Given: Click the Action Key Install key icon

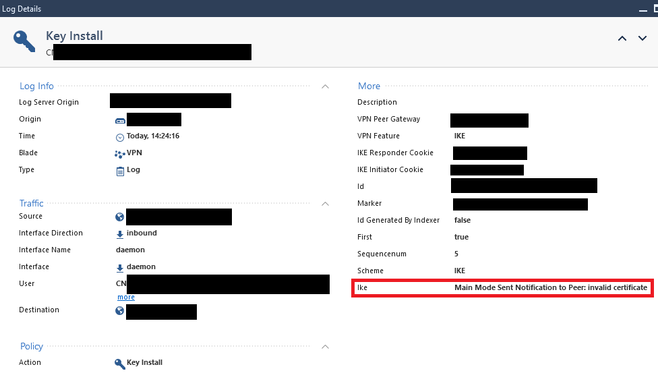Looking at the screenshot, I should (x=120, y=364).
